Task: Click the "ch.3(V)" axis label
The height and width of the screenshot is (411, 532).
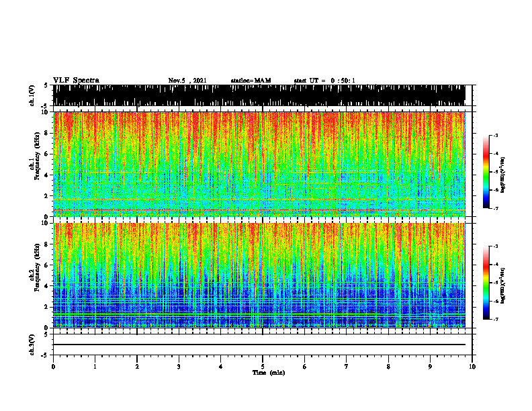Action: pyautogui.click(x=32, y=345)
